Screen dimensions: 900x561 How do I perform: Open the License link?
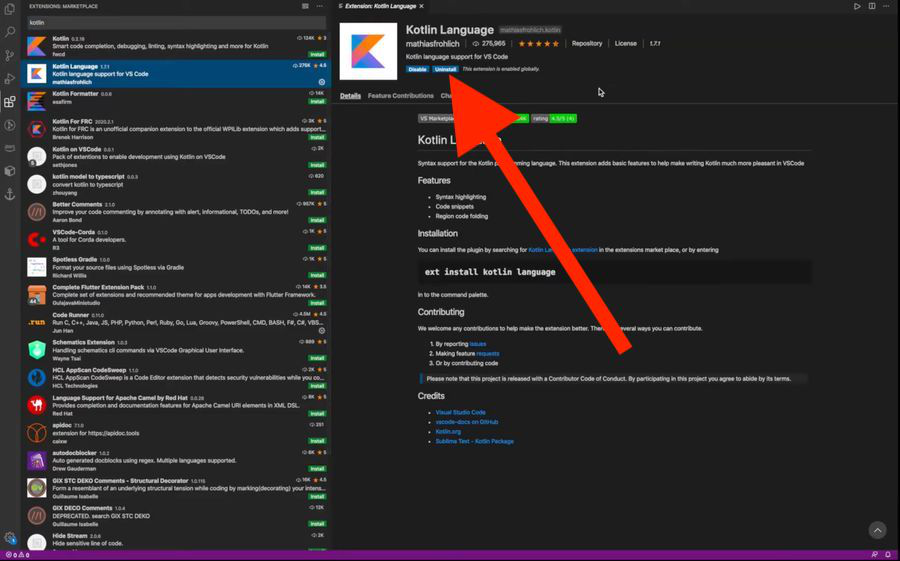(626, 44)
